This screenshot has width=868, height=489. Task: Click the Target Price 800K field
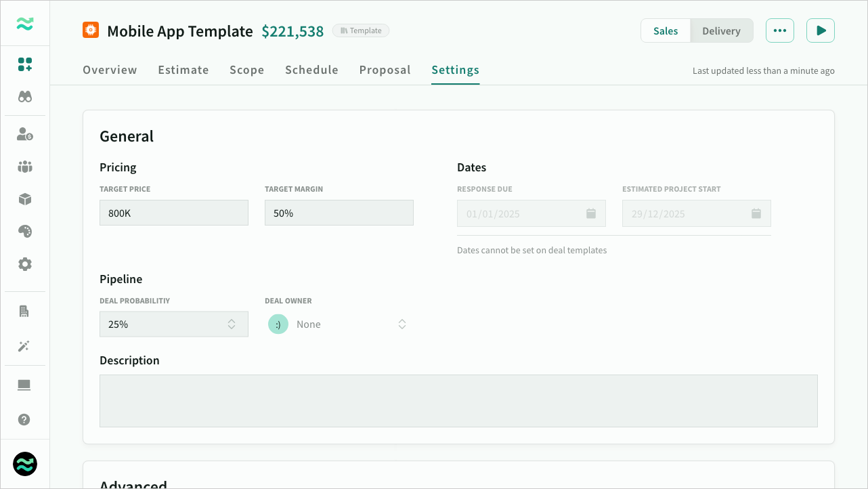tap(174, 213)
